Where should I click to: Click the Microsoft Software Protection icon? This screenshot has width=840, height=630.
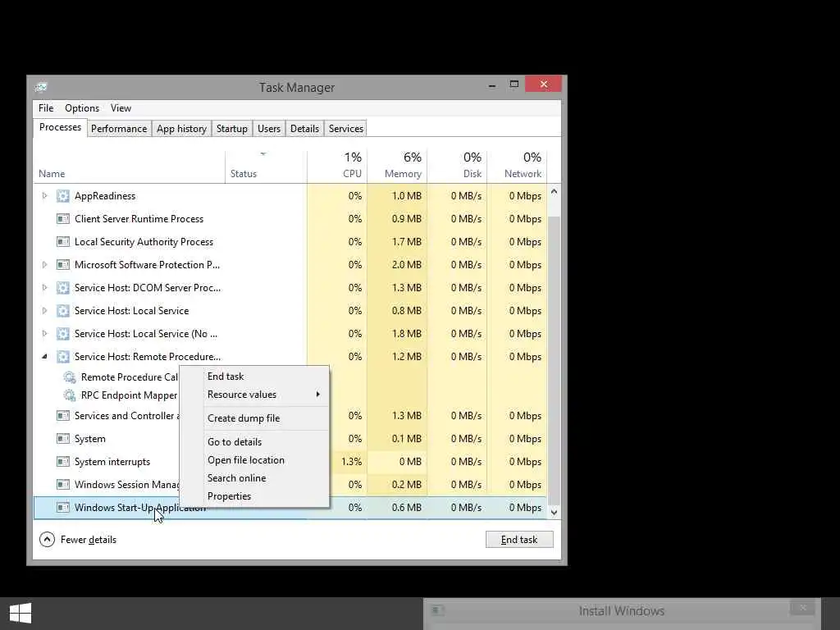click(x=62, y=265)
